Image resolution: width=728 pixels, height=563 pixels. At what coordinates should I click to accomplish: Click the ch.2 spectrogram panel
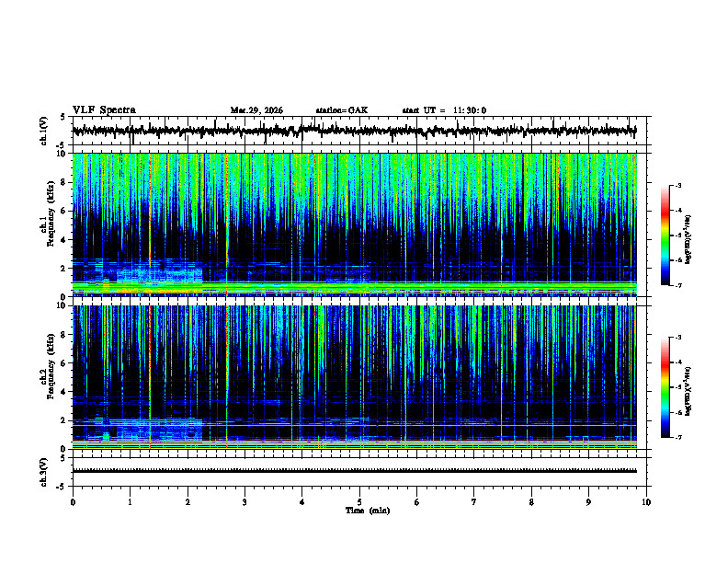click(x=361, y=377)
